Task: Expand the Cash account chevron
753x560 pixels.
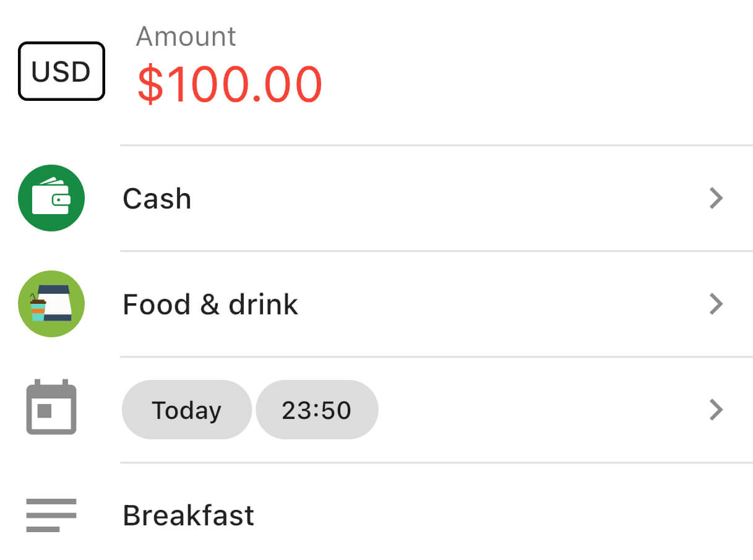Action: (x=716, y=198)
